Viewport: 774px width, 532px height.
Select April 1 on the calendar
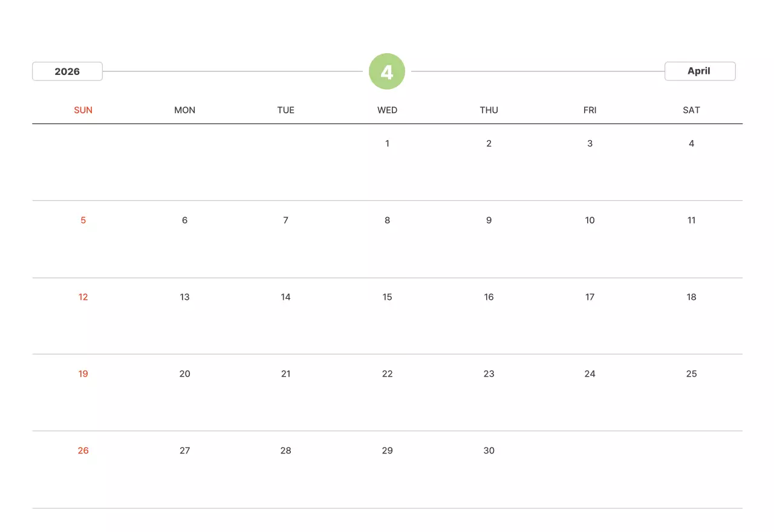click(x=387, y=143)
